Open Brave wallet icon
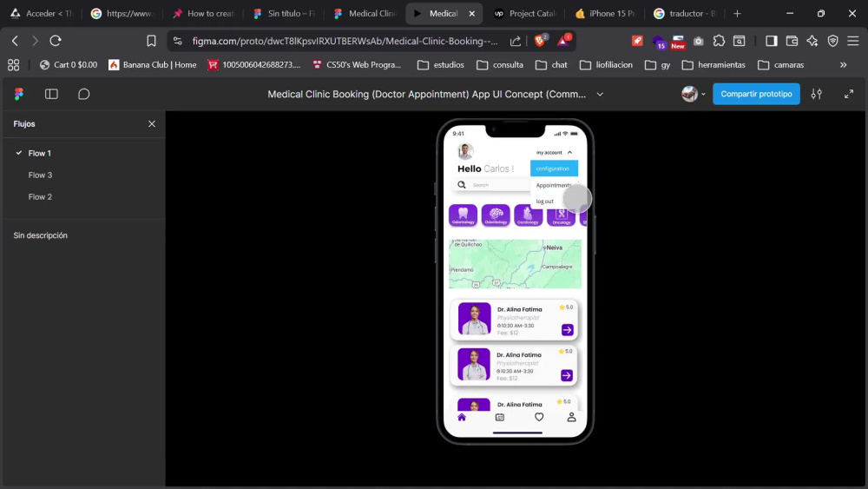 (x=792, y=41)
